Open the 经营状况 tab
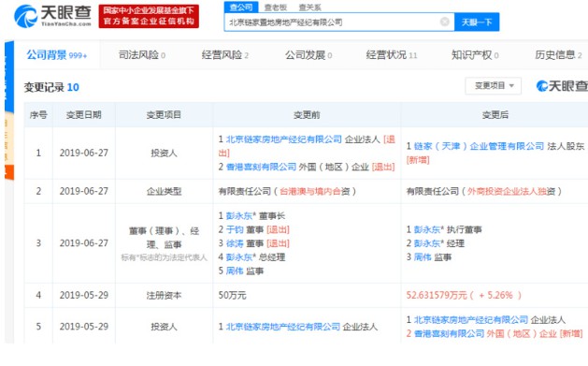This screenshot has width=588, height=366. point(392,55)
